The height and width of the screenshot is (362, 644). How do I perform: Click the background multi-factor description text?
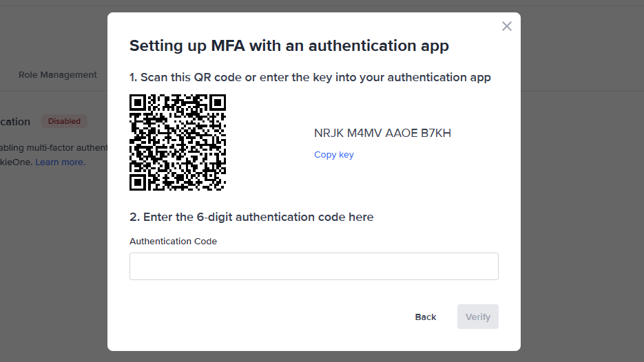(x=54, y=148)
